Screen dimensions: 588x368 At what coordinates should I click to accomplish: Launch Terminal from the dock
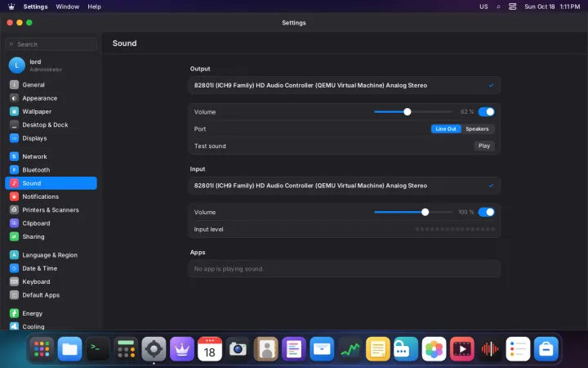(98, 349)
